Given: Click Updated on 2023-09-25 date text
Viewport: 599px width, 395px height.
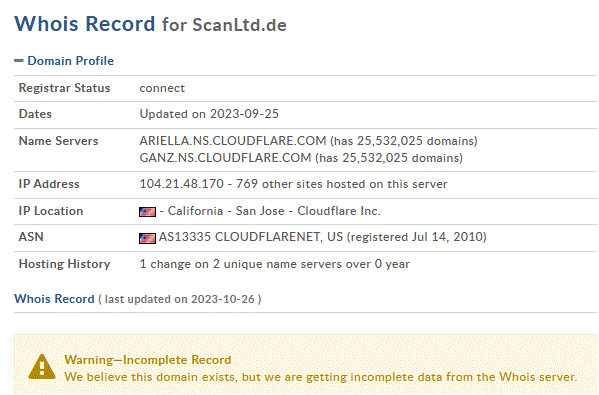Looking at the screenshot, I should point(209,114).
